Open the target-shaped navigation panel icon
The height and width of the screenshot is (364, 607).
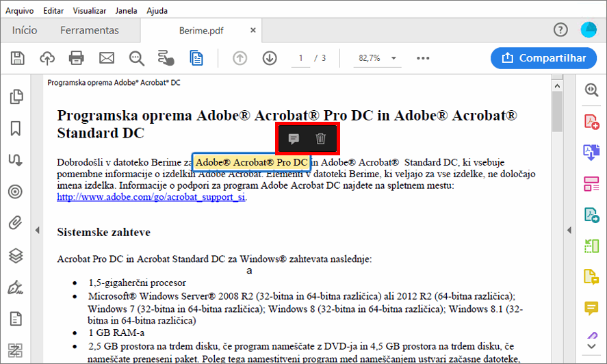point(16,192)
